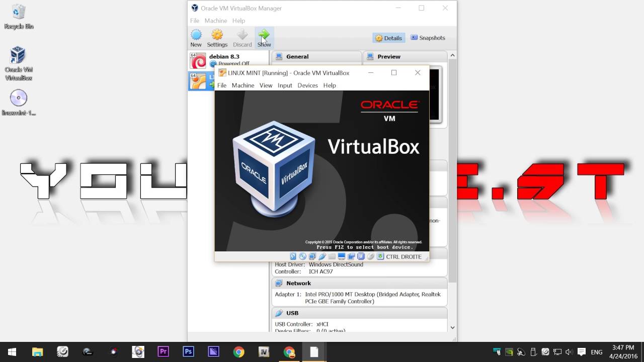The height and width of the screenshot is (362, 644).
Task: Open the Windows Start menu
Action: [x=12, y=352]
